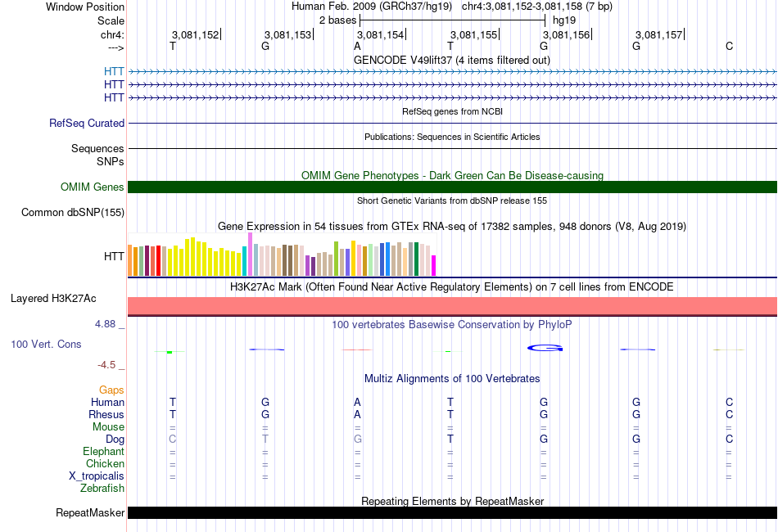Screen dimensions: 778x532
Task: Click the GENCODE V49lift37 track title
Action: [x=452, y=60]
